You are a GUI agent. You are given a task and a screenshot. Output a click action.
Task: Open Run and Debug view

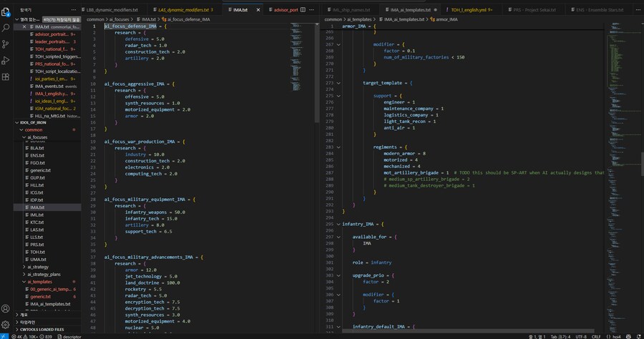[6, 60]
